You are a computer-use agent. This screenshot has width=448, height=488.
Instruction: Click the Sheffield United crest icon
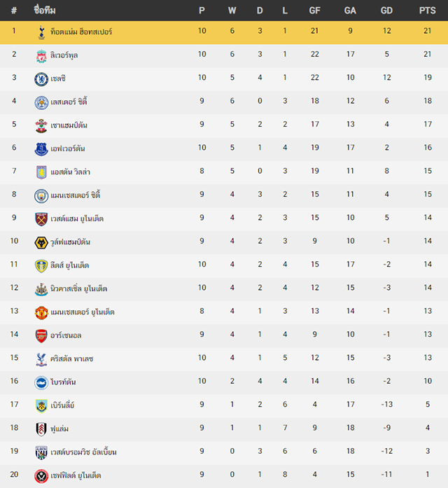pos(41,476)
